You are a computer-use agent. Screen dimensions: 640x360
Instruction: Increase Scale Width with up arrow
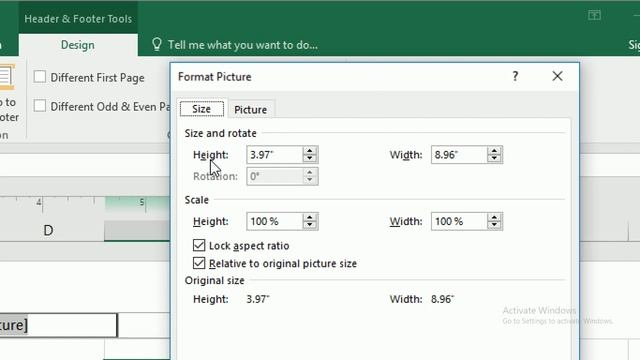click(x=494, y=217)
